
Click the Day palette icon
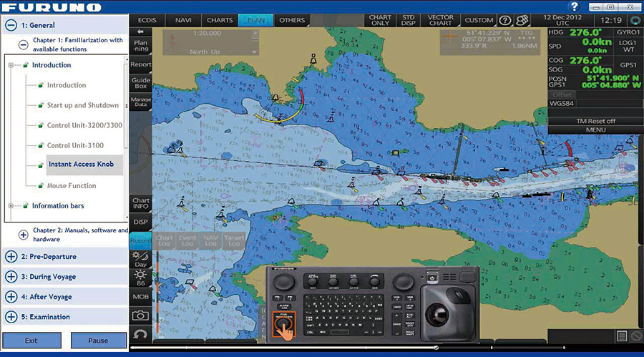tap(140, 259)
